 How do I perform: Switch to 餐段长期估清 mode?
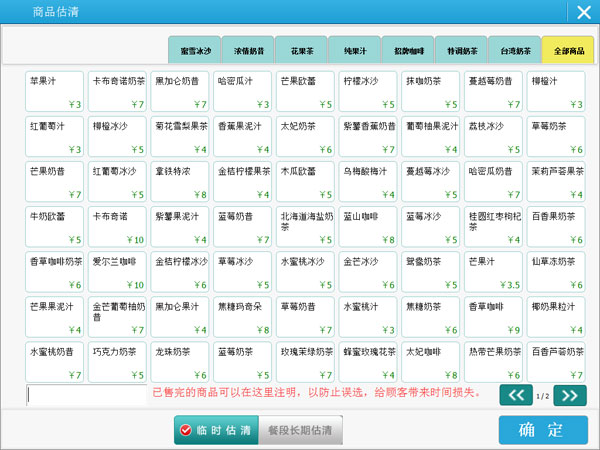tap(301, 429)
